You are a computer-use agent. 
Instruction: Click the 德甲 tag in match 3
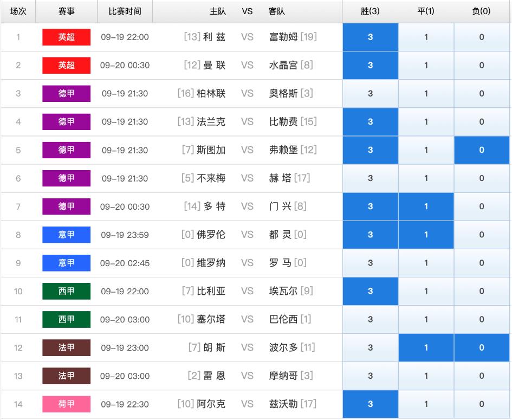[x=66, y=93]
